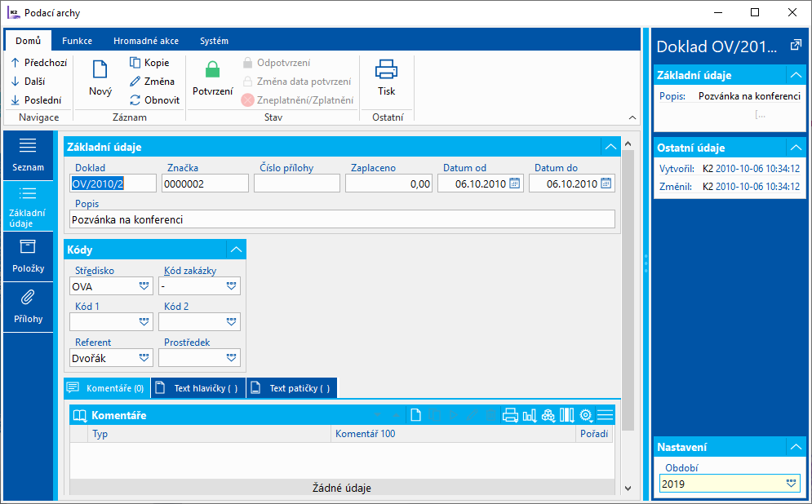Open the Přílohy attachments page
This screenshot has width=812, height=504.
tap(28, 307)
